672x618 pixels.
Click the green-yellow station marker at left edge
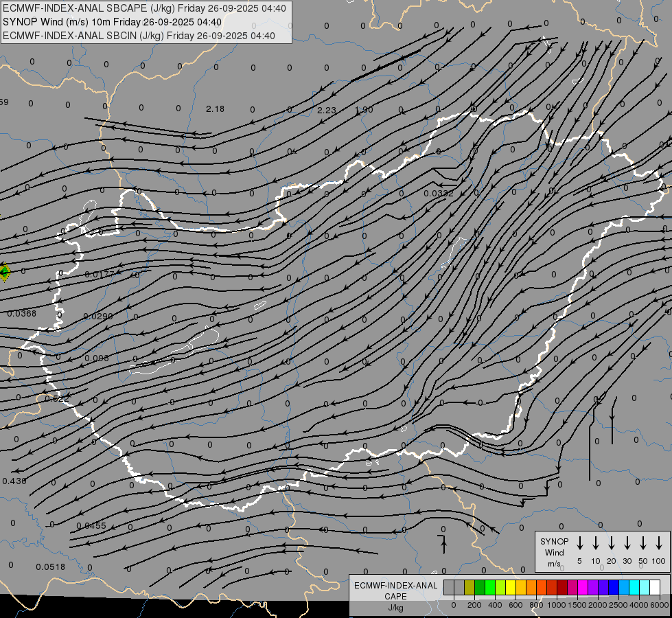click(x=4, y=272)
